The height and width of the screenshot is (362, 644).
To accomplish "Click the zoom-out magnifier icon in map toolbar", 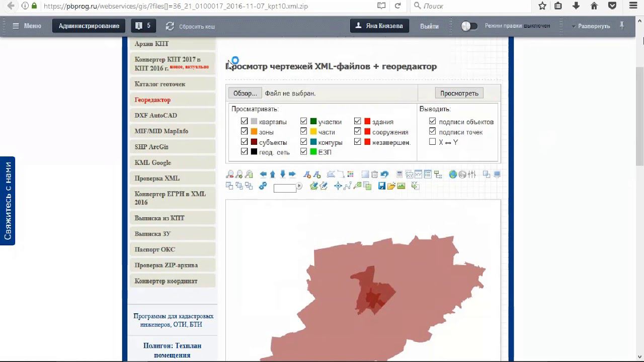I will [230, 174].
